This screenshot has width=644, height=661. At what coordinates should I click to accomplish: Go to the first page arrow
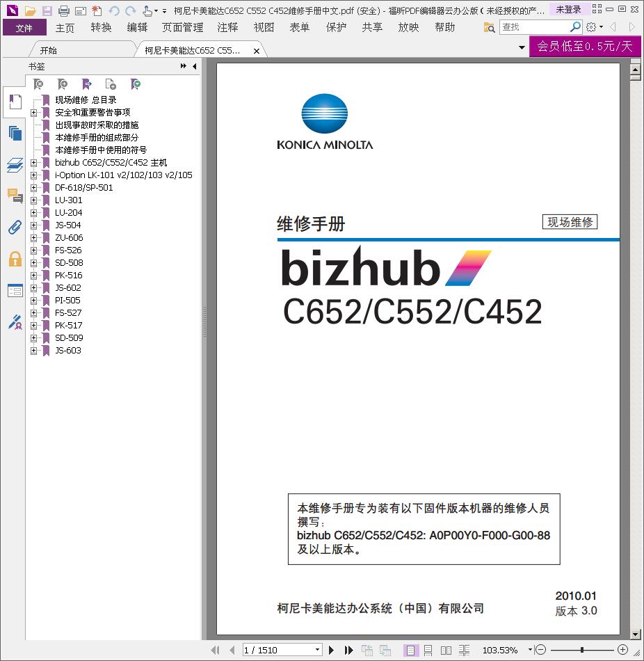pyautogui.click(x=215, y=650)
